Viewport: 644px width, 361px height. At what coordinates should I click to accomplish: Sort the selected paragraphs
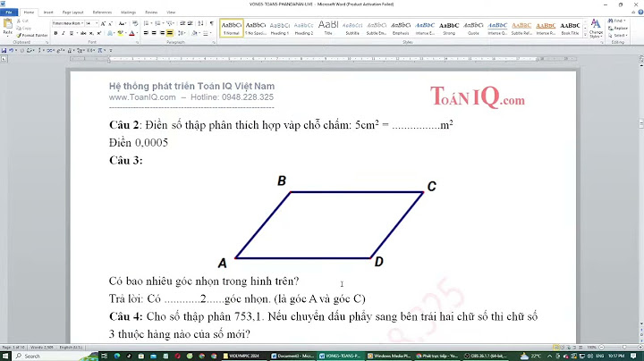pyautogui.click(x=200, y=24)
